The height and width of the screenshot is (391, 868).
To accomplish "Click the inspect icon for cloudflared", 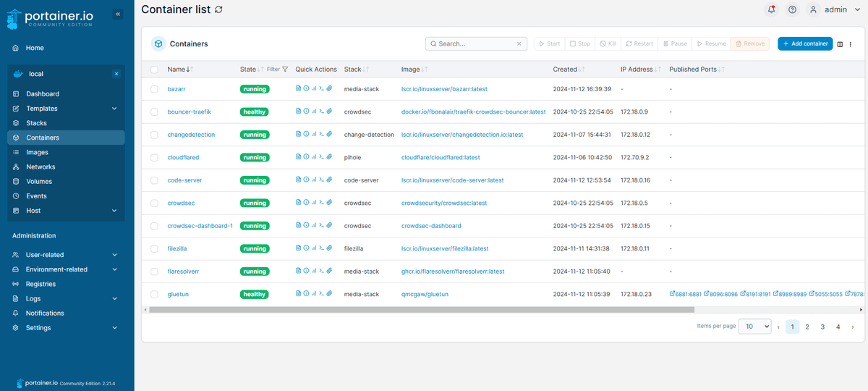I will coord(306,157).
